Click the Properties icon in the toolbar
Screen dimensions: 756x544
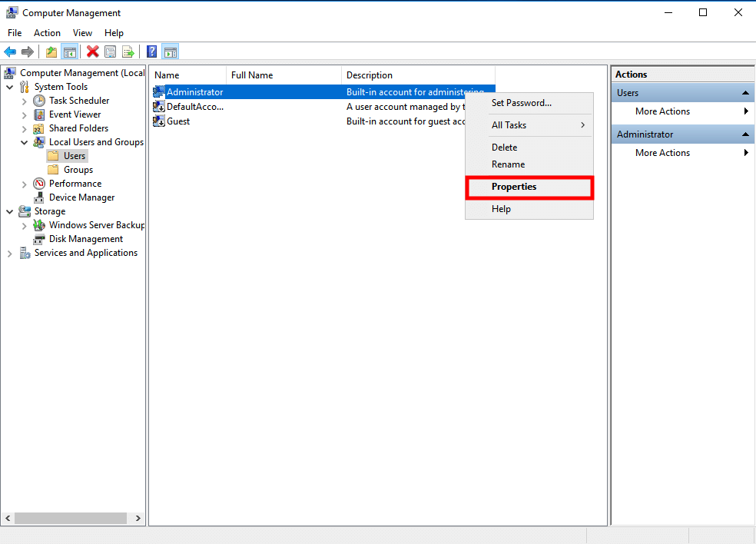(110, 51)
